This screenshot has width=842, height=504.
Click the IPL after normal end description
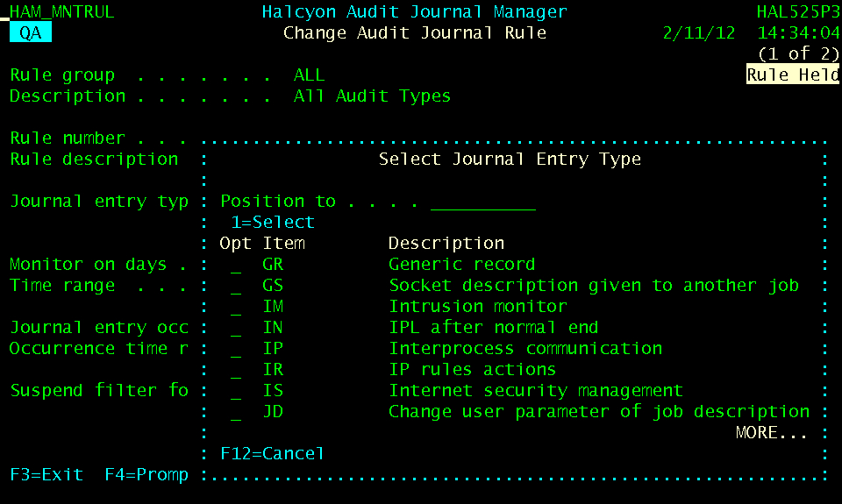point(493,328)
